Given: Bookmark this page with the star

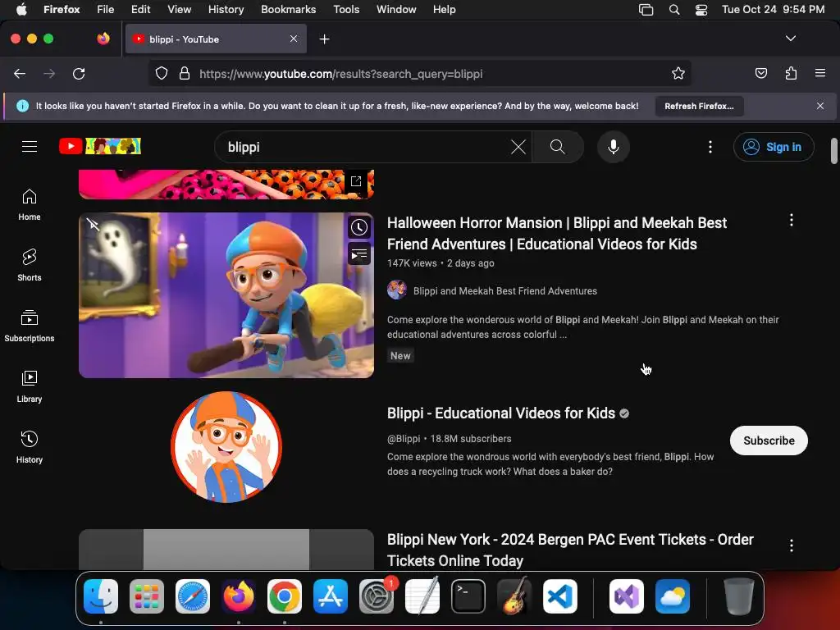Looking at the screenshot, I should point(678,73).
